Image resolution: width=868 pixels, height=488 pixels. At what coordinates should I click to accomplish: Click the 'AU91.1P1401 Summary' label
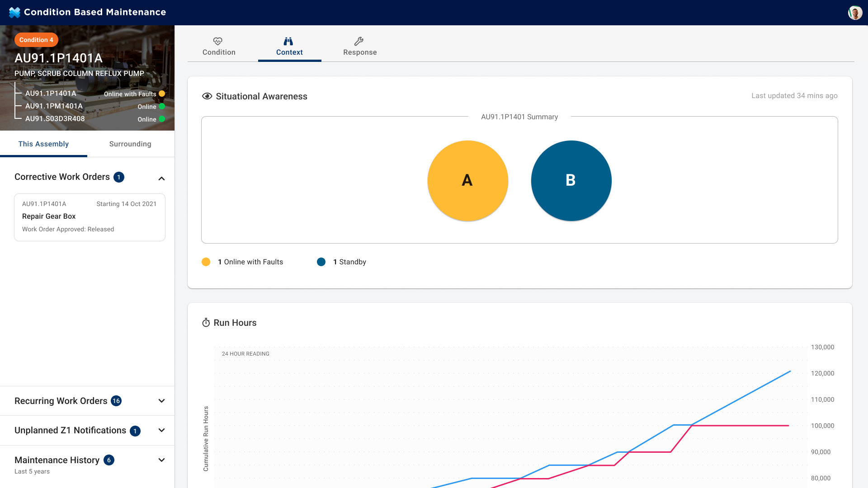tap(519, 117)
